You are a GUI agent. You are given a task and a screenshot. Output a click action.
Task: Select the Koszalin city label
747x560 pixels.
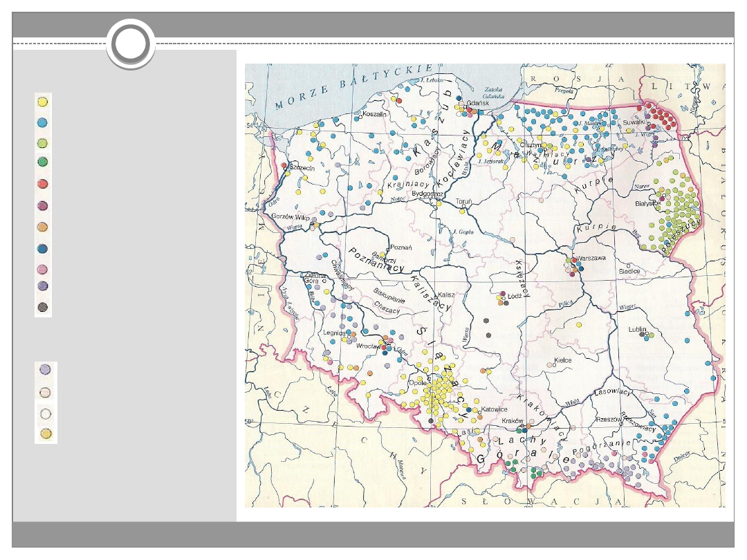[373, 114]
